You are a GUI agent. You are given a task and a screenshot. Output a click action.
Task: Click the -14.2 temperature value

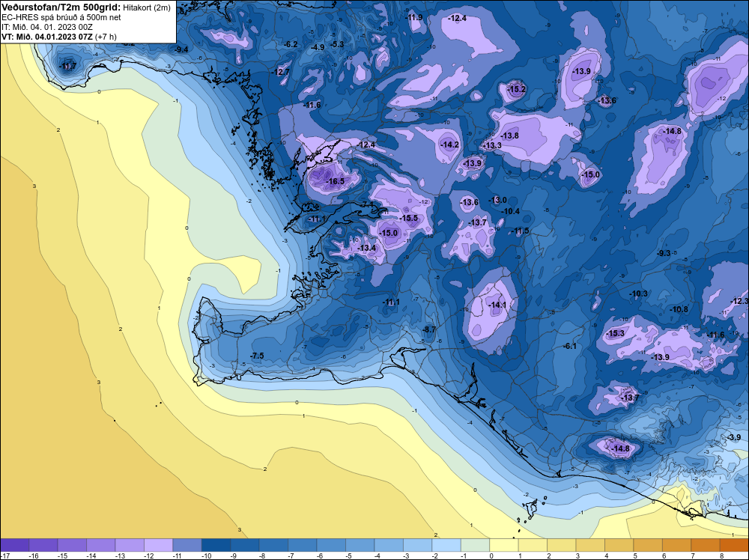(x=450, y=144)
